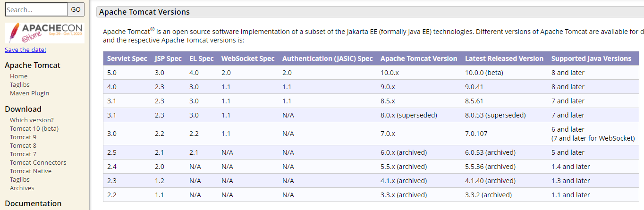
Task: Open Taglibs under Download section
Action: (20, 179)
